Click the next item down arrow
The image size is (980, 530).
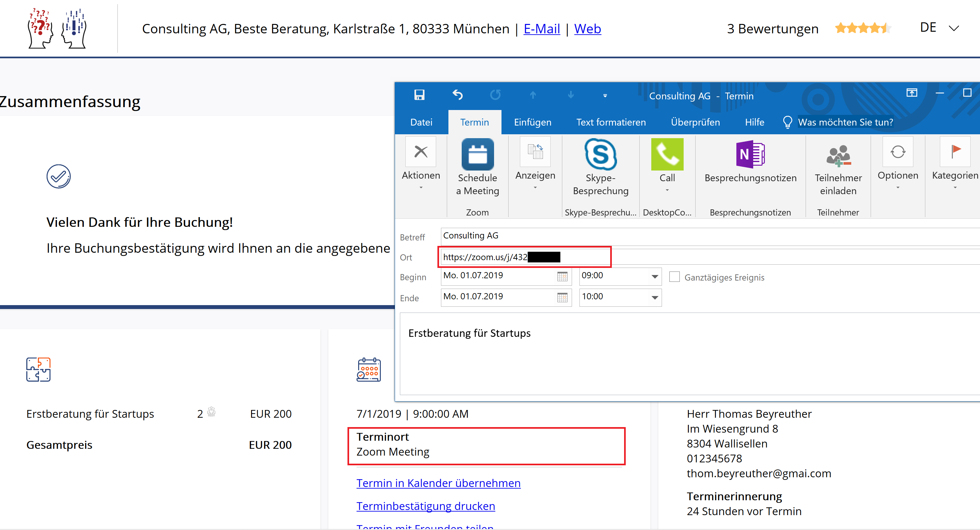571,95
